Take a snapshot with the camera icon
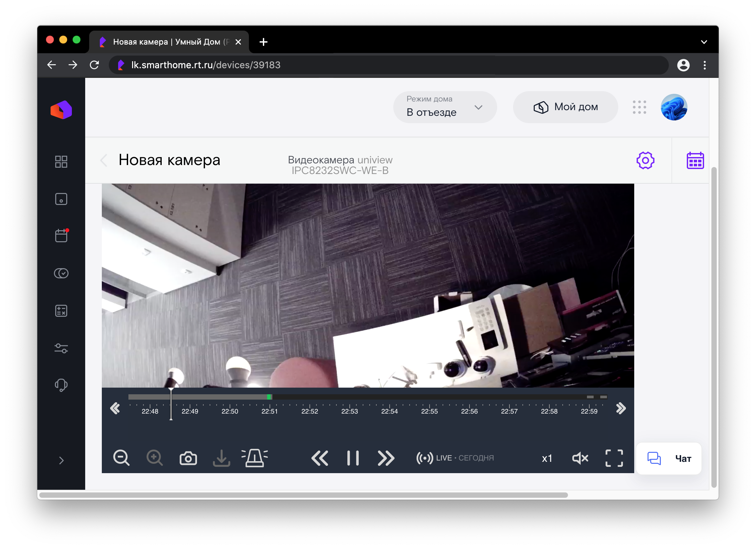Viewport: 756px width, 549px height. (188, 458)
